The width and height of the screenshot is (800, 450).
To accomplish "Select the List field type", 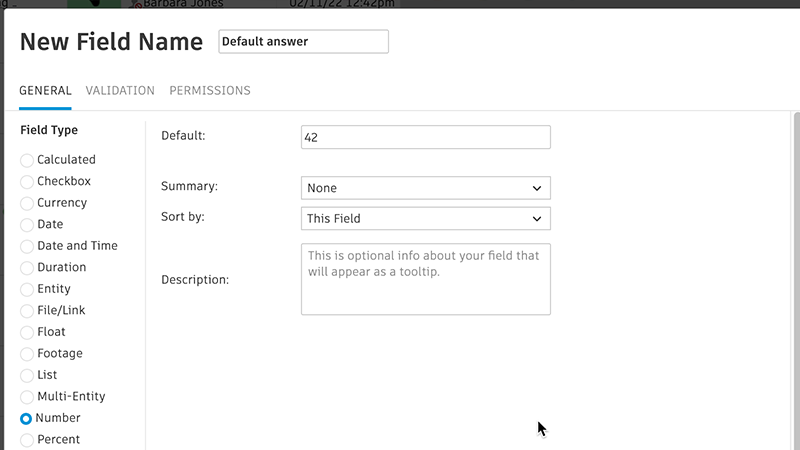I will (x=27, y=376).
